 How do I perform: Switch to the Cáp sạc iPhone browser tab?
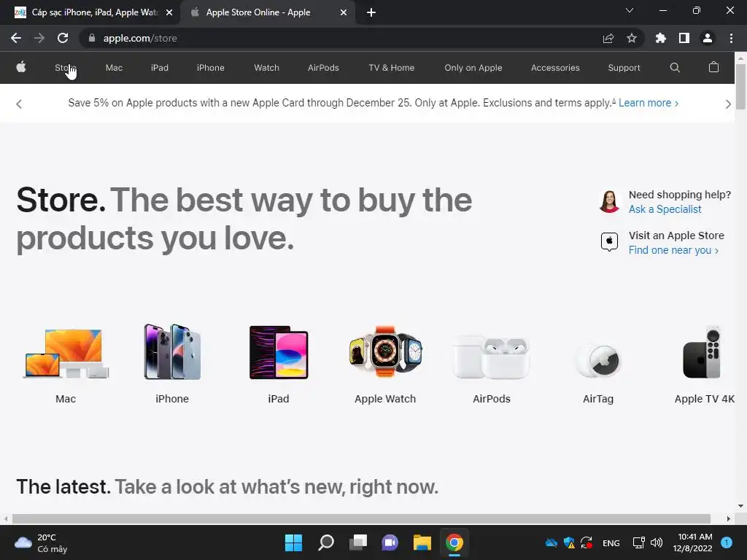pos(90,12)
